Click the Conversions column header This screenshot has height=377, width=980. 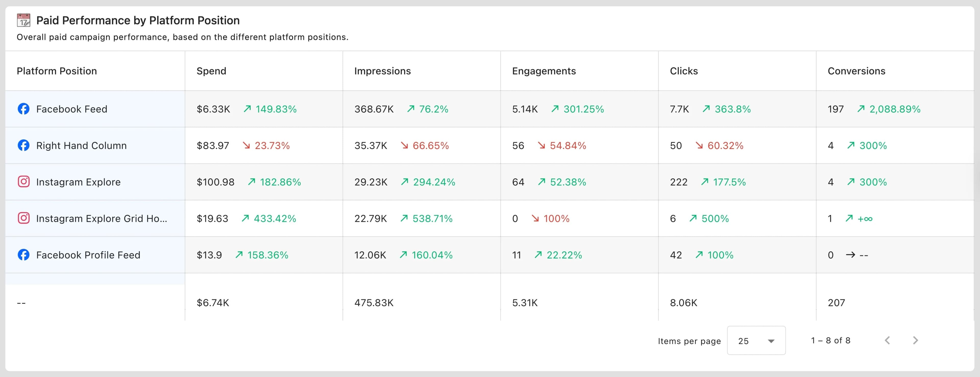point(856,71)
